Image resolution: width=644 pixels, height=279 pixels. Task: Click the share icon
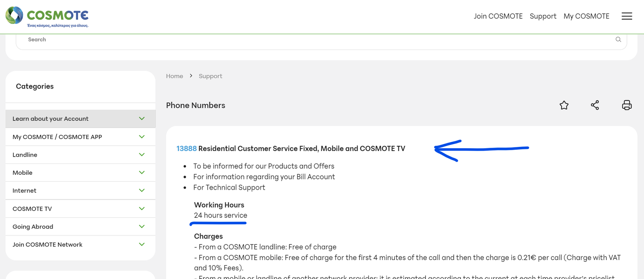pyautogui.click(x=595, y=105)
